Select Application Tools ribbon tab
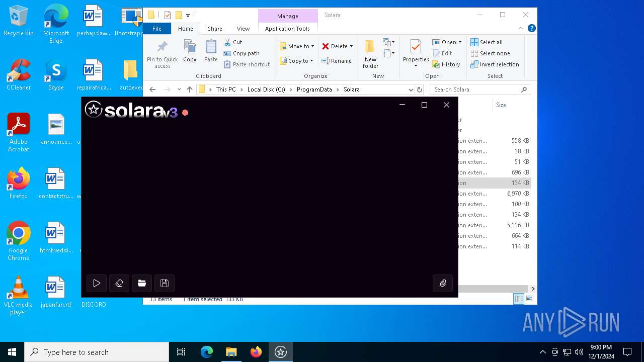 click(287, 29)
